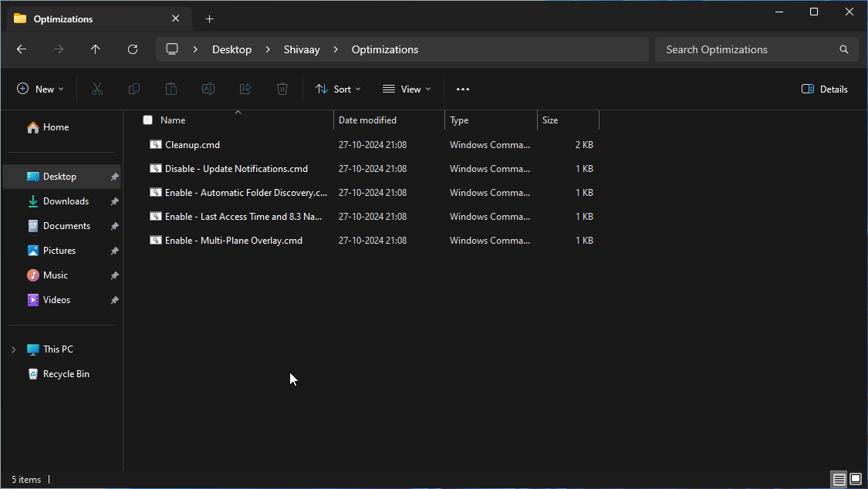Screen dimensions: 868x489
Task: Click the Rename icon in toolbar
Action: point(208,89)
